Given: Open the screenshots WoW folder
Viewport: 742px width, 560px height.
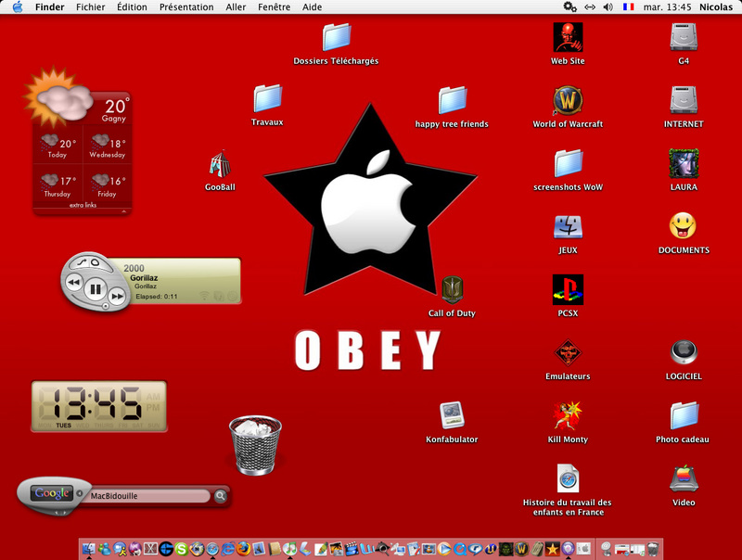Looking at the screenshot, I should point(568,164).
